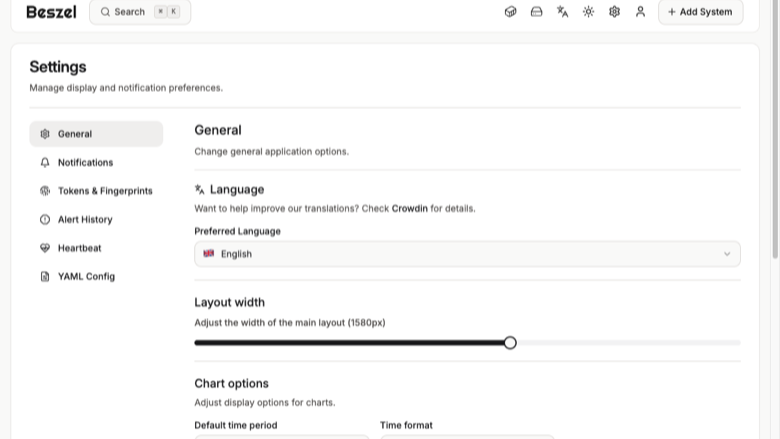Follow the Crowdin link
780x439 pixels.
(409, 209)
